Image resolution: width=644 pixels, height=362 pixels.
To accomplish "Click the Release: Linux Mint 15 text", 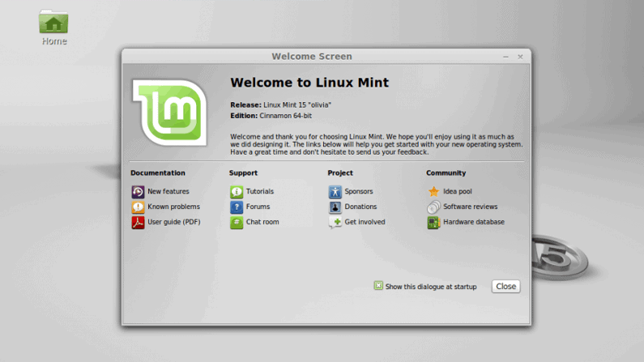I will click(280, 104).
